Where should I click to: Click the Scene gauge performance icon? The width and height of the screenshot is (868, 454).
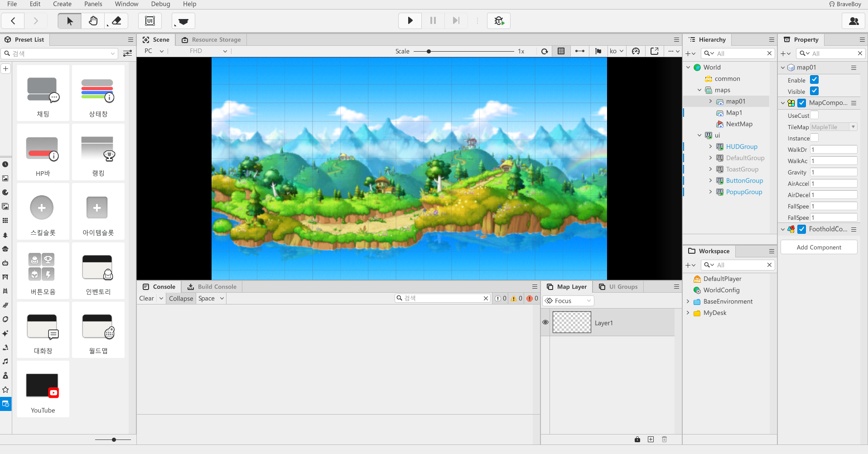pyautogui.click(x=636, y=51)
